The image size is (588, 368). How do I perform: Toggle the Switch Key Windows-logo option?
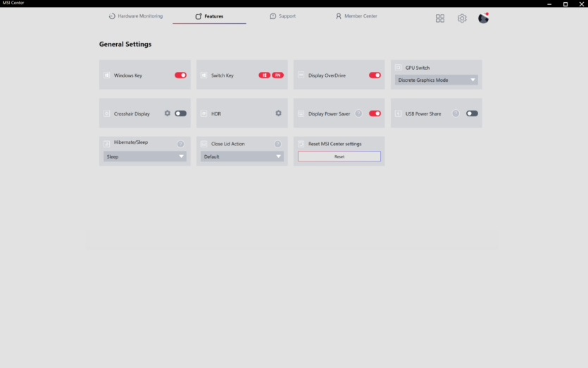pyautogui.click(x=264, y=75)
